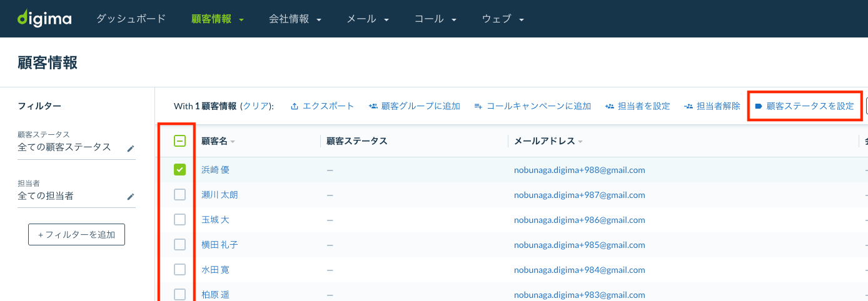The width and height of the screenshot is (868, 301).
Task: Expand the 会社情報 navigation dropdown
Action: [x=295, y=19]
